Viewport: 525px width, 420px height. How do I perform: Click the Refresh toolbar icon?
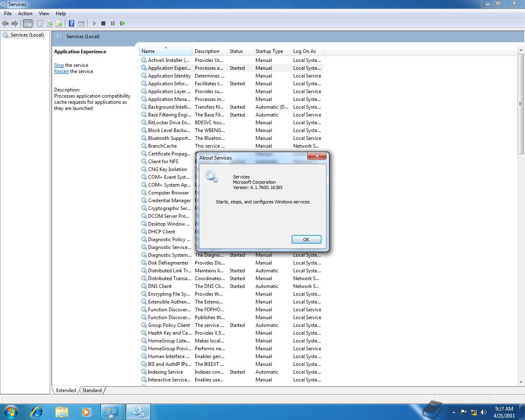[50, 23]
